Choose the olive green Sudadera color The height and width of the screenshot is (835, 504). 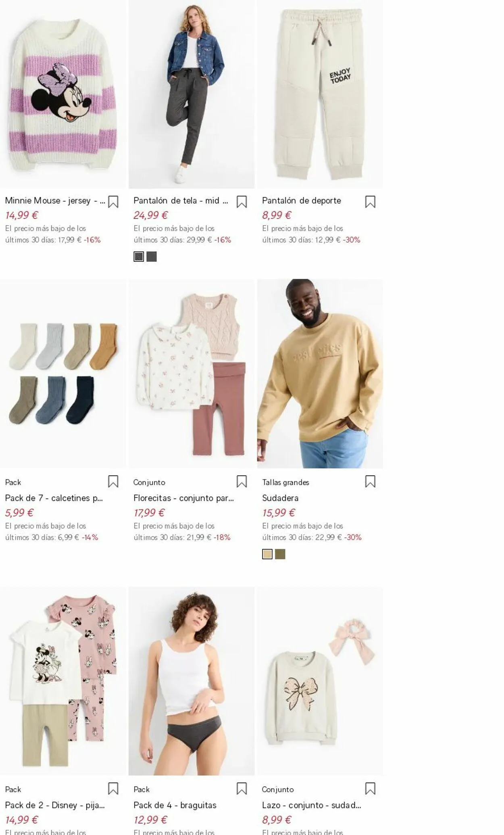tap(280, 554)
